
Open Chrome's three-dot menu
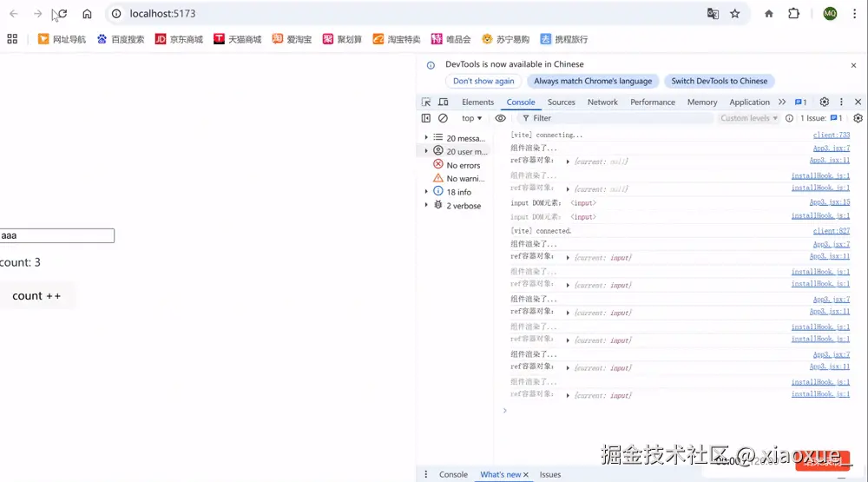pyautogui.click(x=854, y=14)
